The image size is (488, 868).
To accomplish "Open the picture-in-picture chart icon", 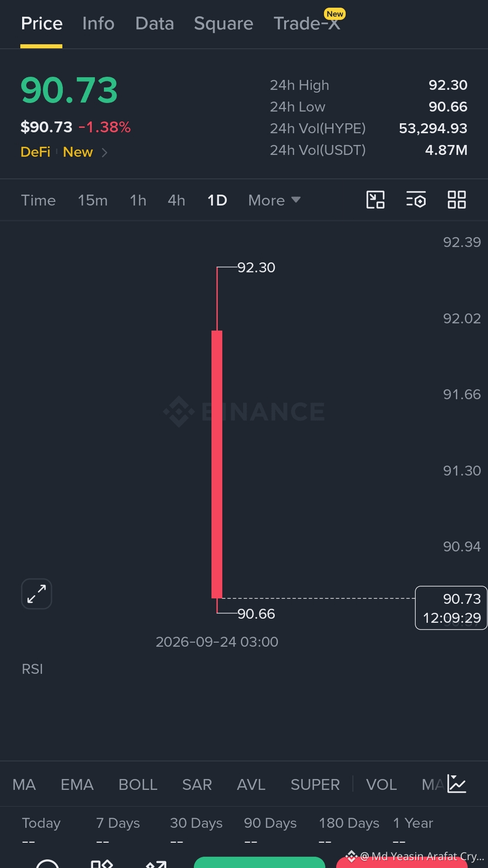I will click(375, 200).
